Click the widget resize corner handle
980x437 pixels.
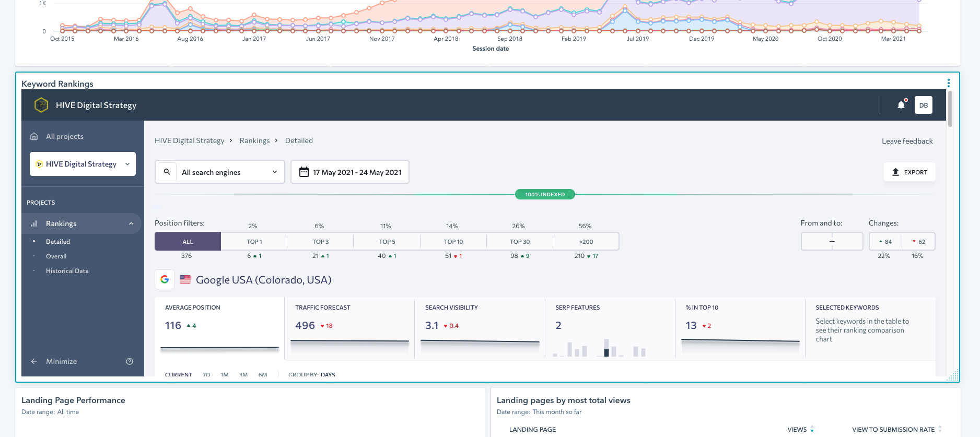coord(953,375)
